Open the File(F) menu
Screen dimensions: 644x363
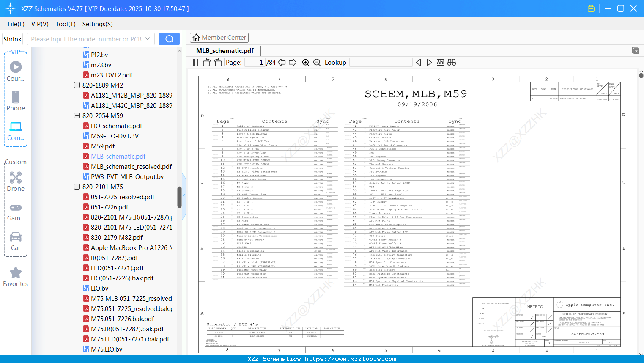click(16, 24)
